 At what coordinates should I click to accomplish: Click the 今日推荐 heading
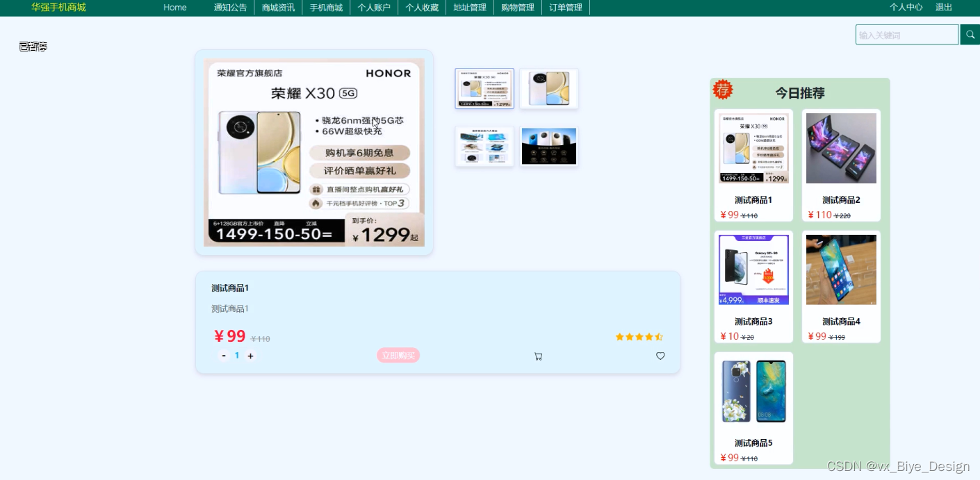point(800,93)
